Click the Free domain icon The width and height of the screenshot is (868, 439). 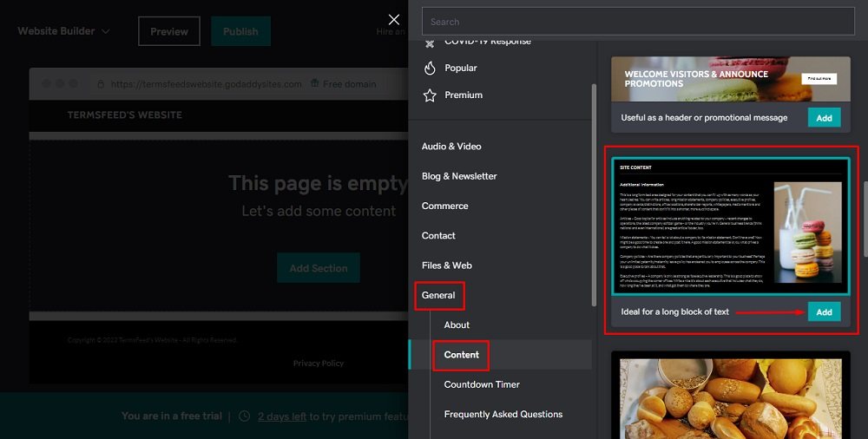314,83
